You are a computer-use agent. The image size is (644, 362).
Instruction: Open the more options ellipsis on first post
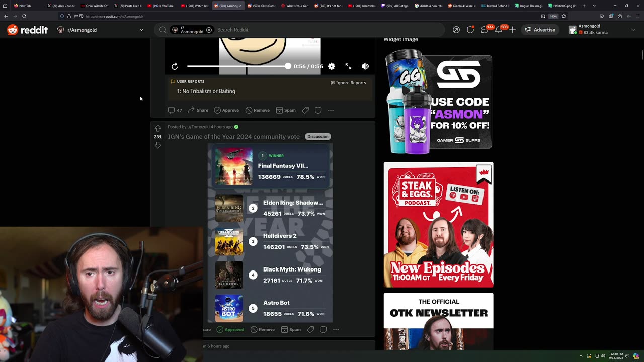[331, 110]
